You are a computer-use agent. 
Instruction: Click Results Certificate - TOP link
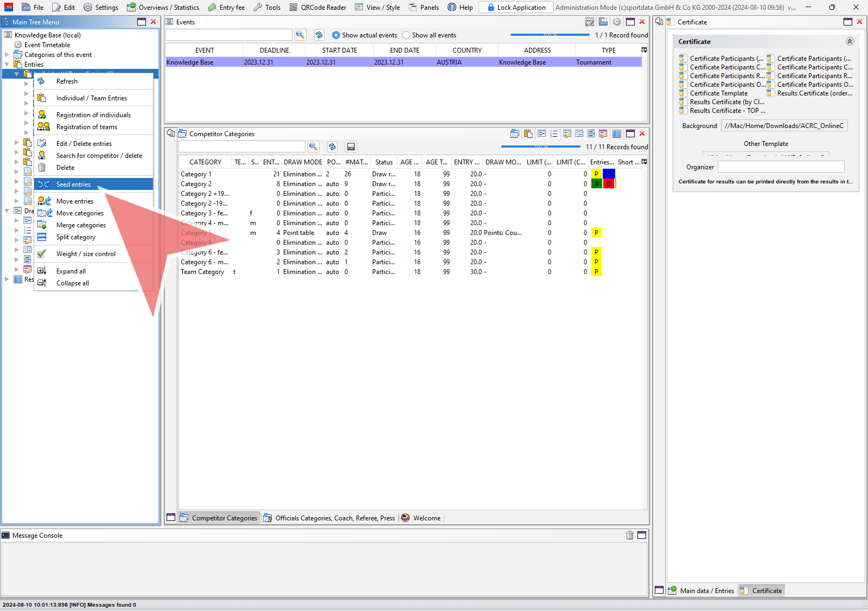coord(727,111)
